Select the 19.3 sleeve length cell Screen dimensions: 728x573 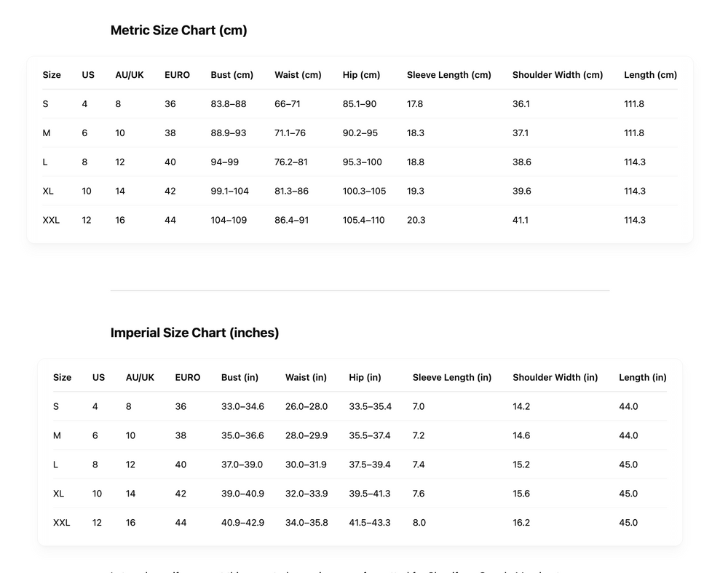coord(415,191)
